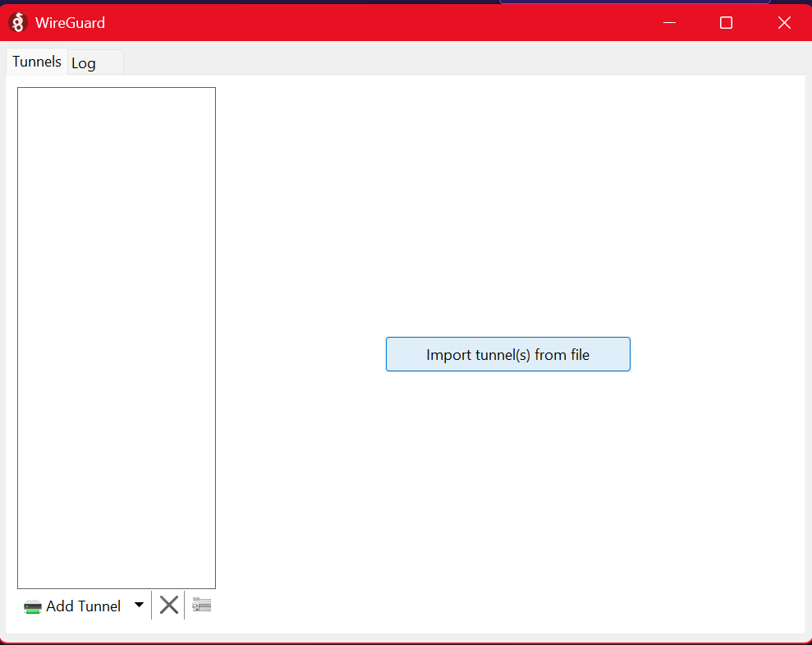Maximize the WireGuard window

click(x=726, y=23)
